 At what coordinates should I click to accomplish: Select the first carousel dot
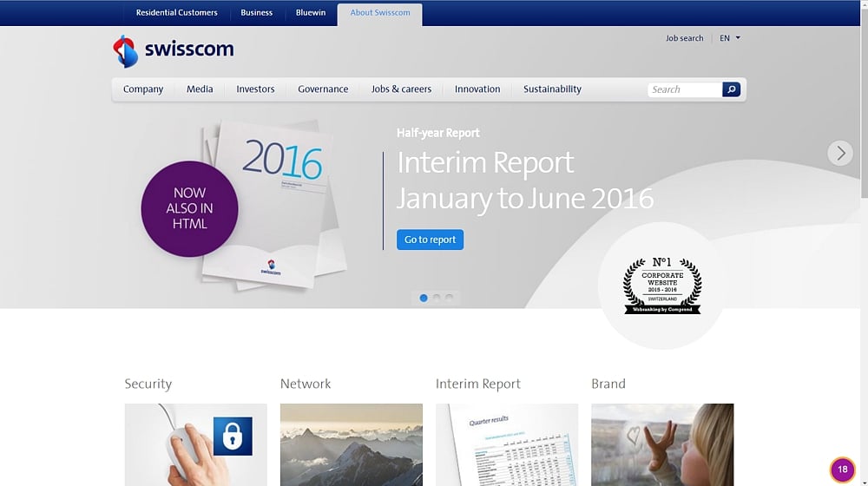point(424,298)
